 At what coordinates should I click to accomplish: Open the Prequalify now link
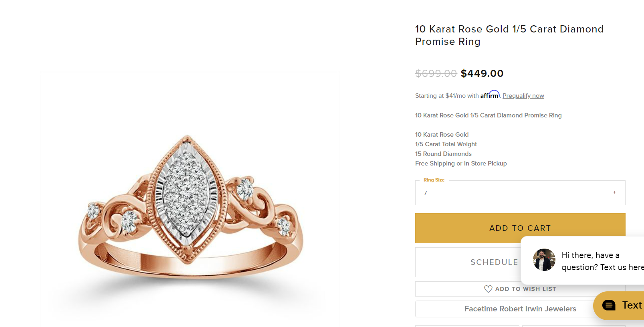[x=523, y=96]
